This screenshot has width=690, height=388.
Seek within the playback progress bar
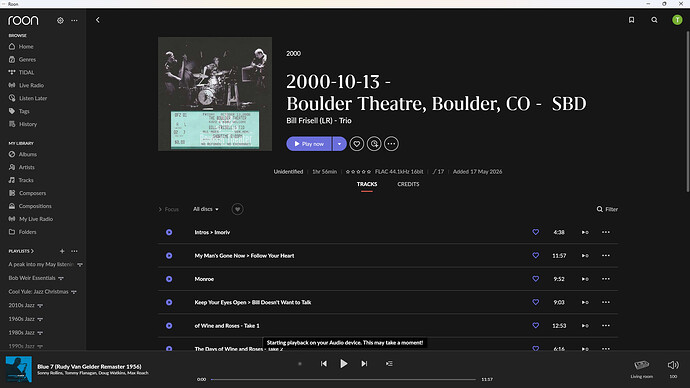pyautogui.click(x=343, y=379)
